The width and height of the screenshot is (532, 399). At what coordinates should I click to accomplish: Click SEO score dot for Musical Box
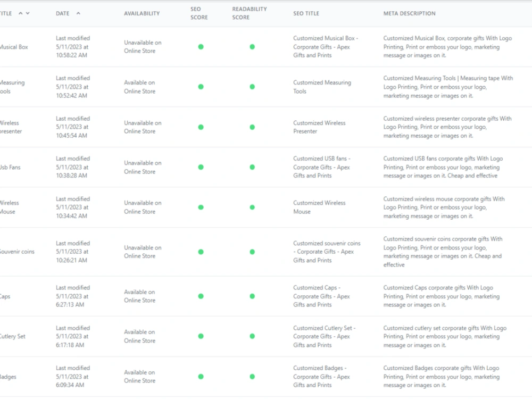[x=201, y=47]
